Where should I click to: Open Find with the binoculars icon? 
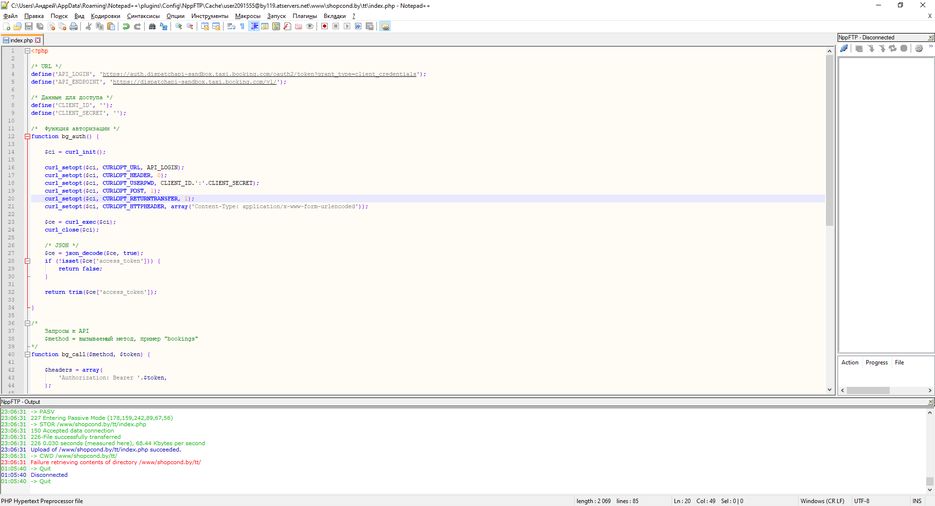[152, 26]
